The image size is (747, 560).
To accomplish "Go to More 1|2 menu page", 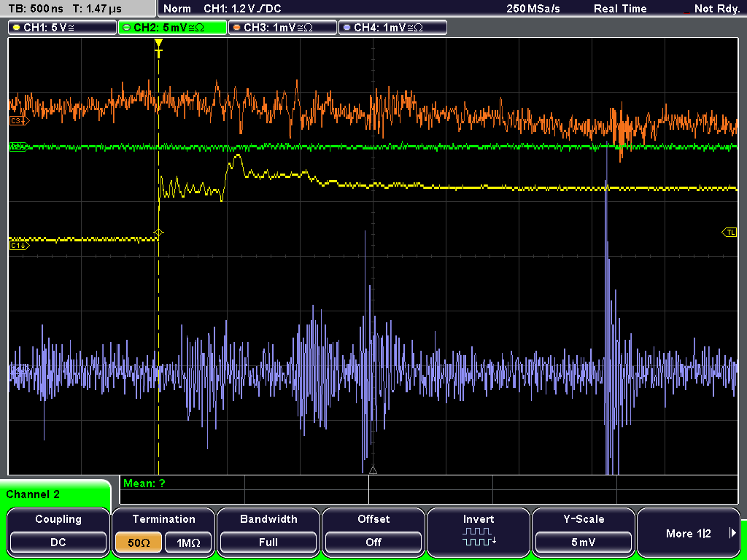I will [689, 533].
